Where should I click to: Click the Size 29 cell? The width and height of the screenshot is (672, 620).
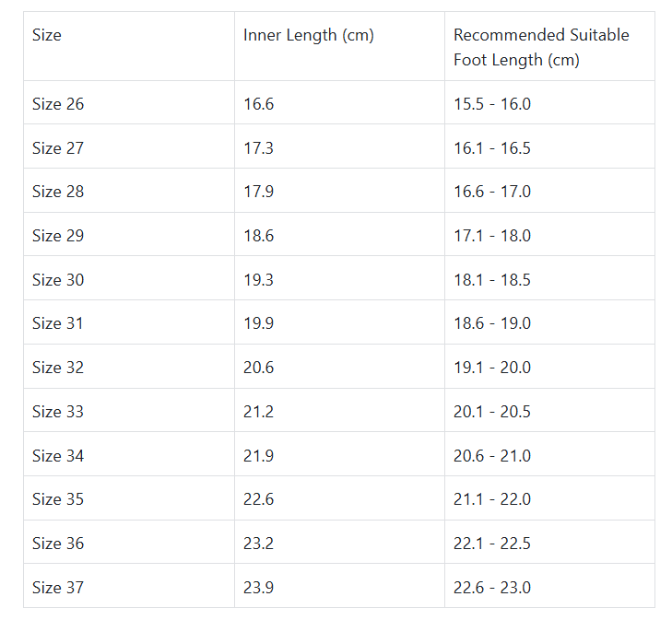click(58, 236)
